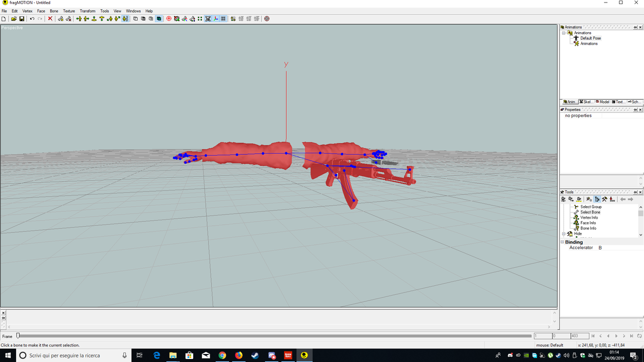Create a new file with toolbar icon
The image size is (644, 362).
coord(4,19)
